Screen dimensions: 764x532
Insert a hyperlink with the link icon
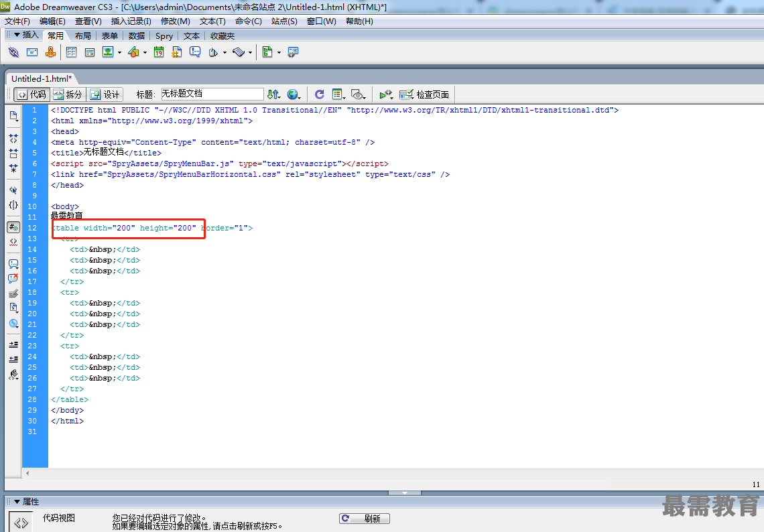pyautogui.click(x=13, y=52)
